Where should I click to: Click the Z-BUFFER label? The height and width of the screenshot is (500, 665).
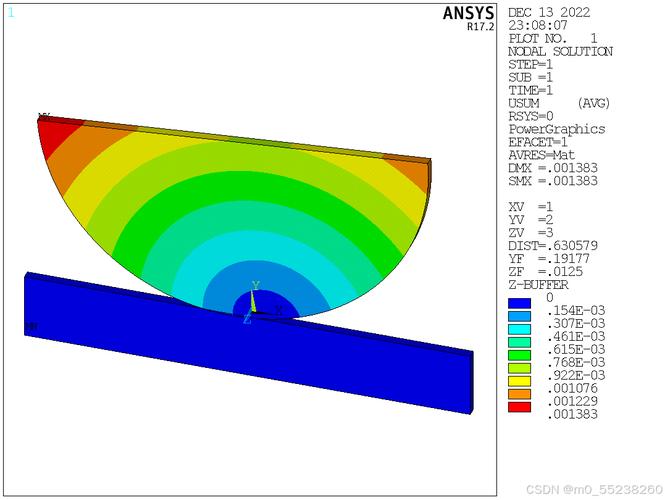(x=538, y=285)
